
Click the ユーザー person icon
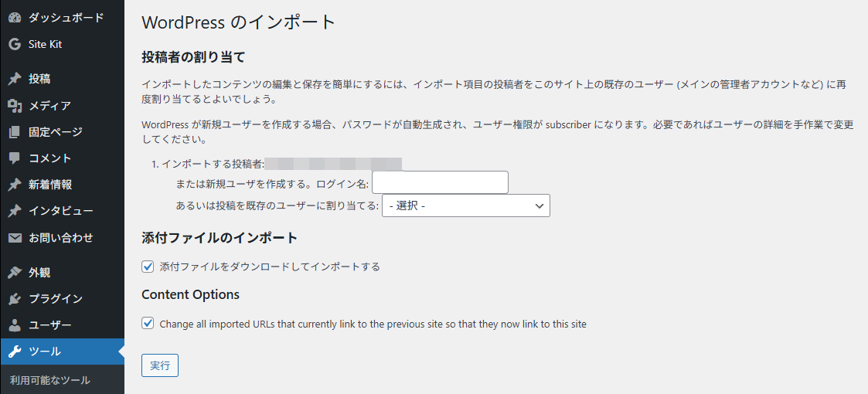point(15,325)
